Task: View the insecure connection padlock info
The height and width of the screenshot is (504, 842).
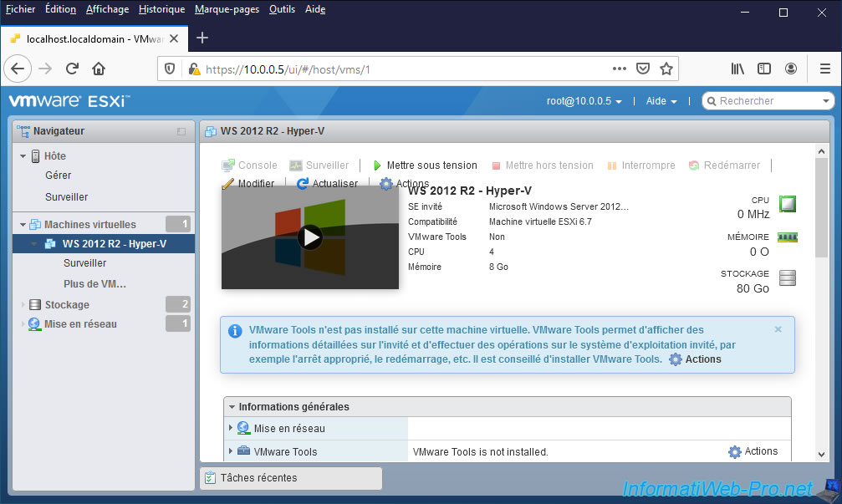Action: (x=194, y=69)
